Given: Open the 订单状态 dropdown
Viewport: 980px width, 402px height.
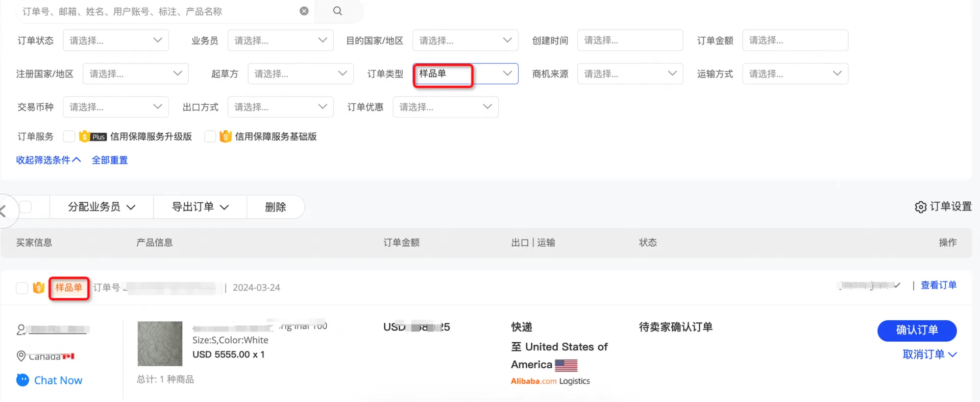Looking at the screenshot, I should [x=115, y=40].
